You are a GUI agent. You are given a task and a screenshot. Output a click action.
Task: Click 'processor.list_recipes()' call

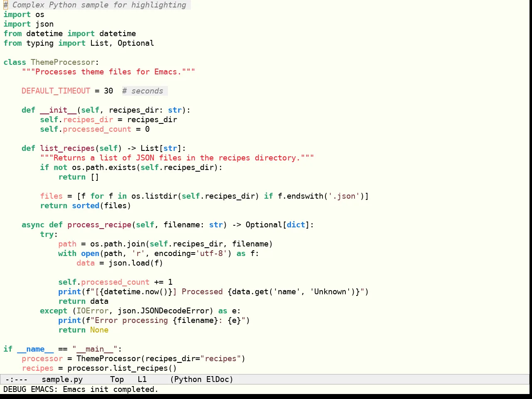[122, 368]
